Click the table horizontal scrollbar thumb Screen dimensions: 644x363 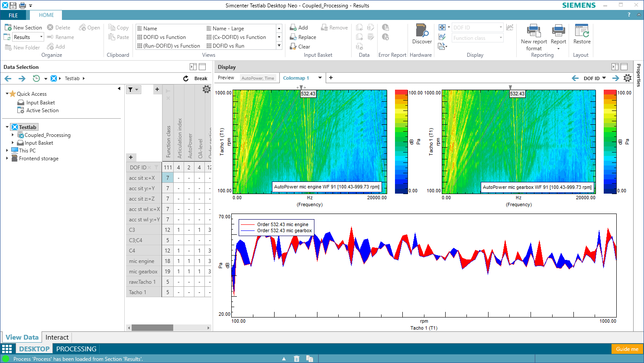click(152, 328)
